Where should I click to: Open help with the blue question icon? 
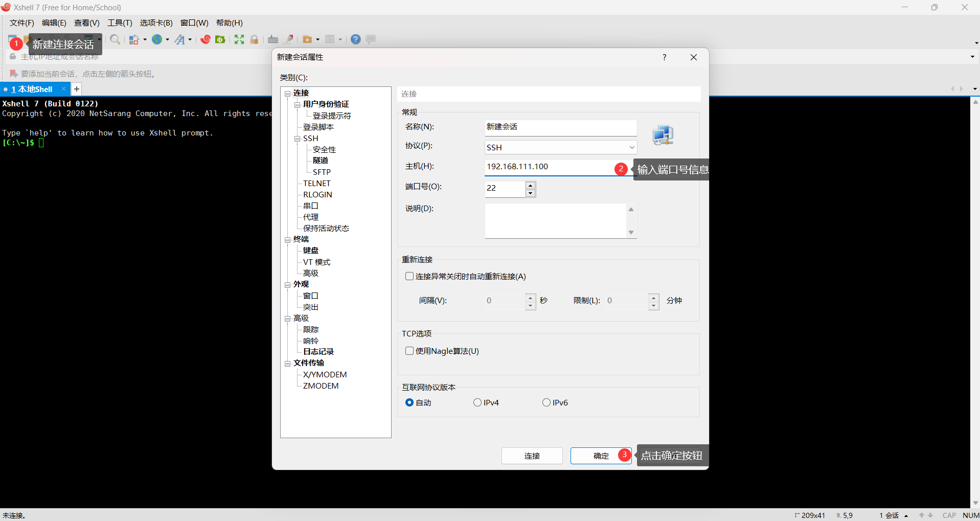point(356,39)
